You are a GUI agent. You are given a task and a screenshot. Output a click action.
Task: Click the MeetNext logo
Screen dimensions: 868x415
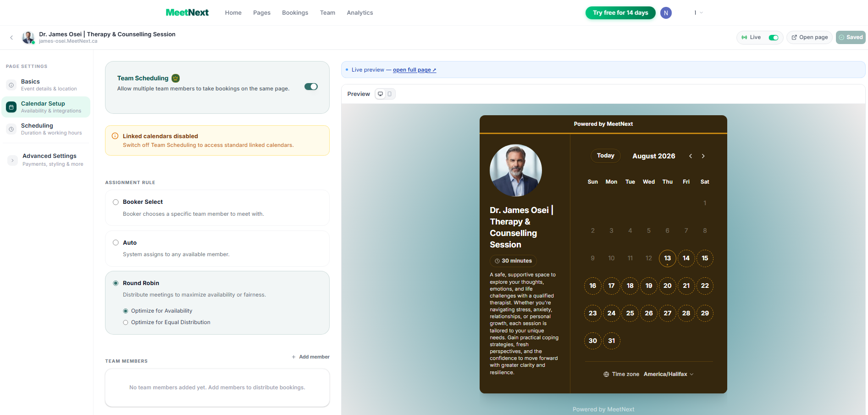point(187,13)
